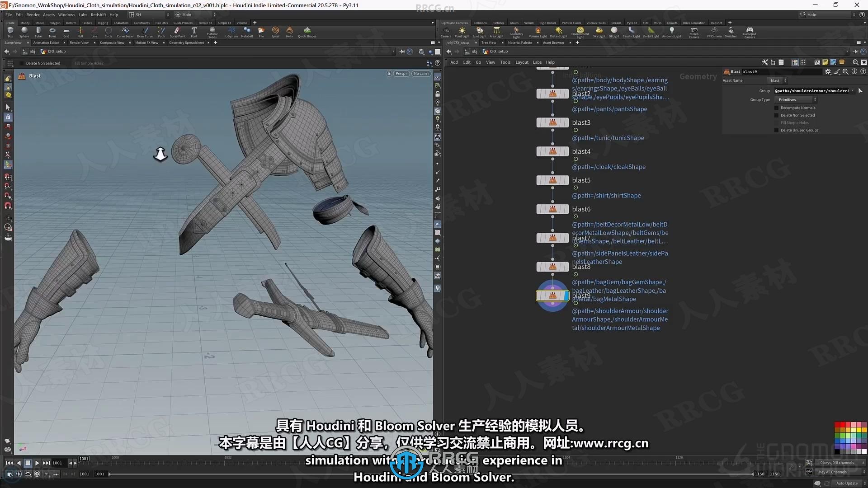Click the obj path button in scene view
The image size is (868, 488).
point(29,52)
